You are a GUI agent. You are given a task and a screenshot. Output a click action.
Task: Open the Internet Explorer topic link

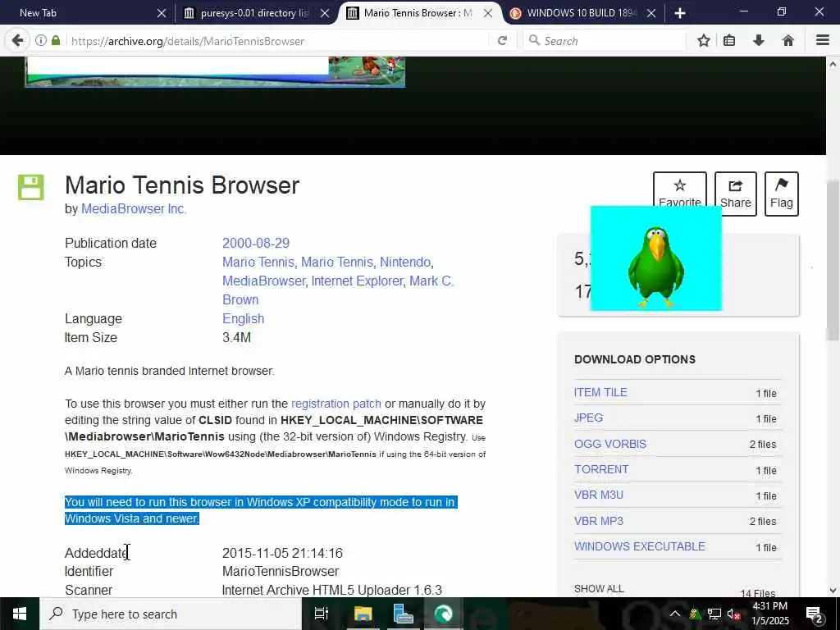tap(357, 281)
